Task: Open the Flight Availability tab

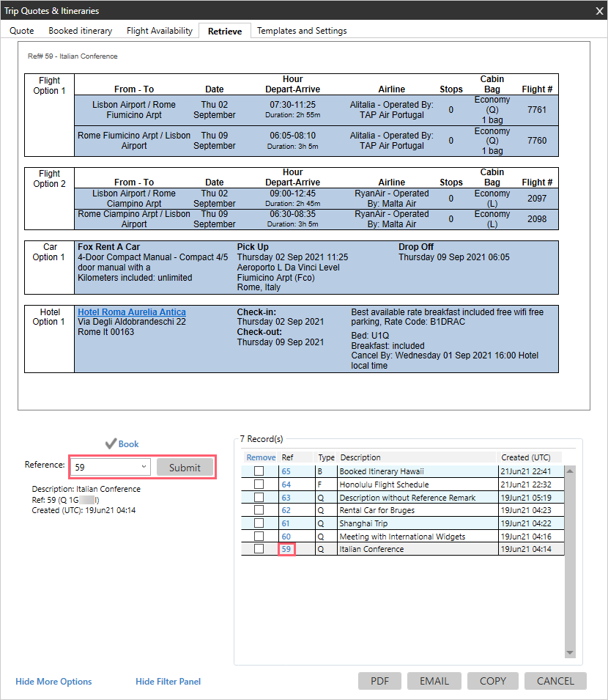Action: pos(159,31)
